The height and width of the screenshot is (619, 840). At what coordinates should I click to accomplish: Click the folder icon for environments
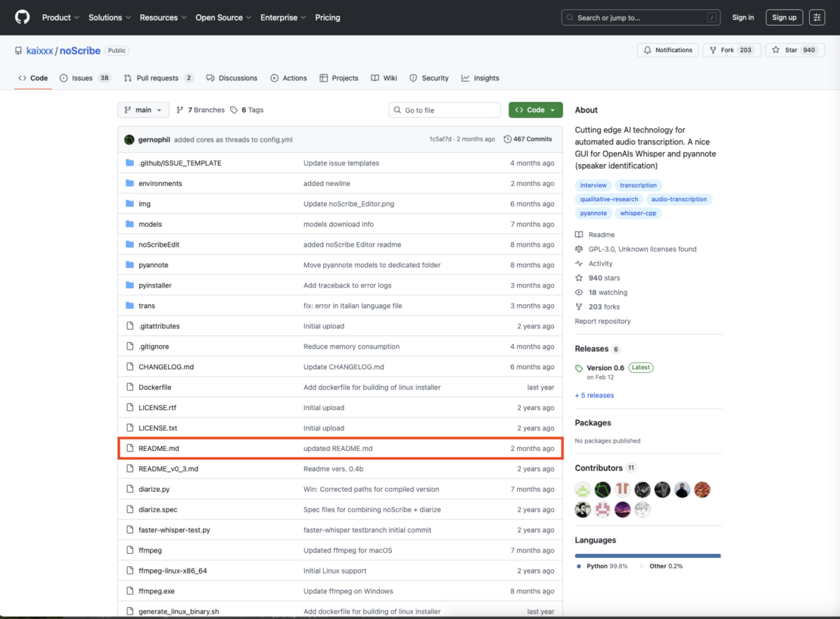click(129, 183)
